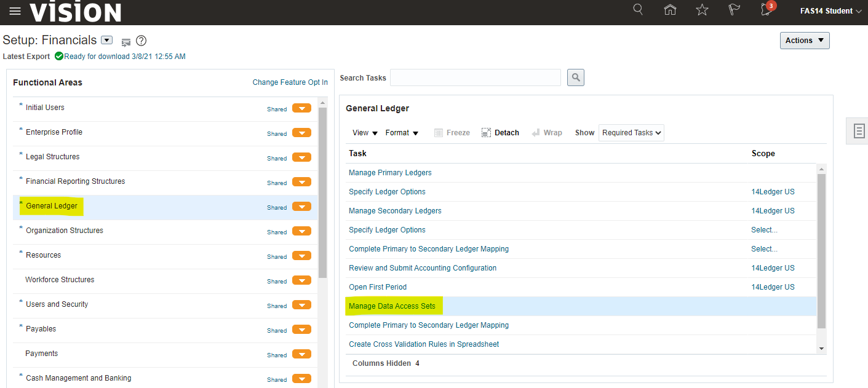Go to the Home icon
This screenshot has height=388, width=868.
pyautogui.click(x=670, y=10)
